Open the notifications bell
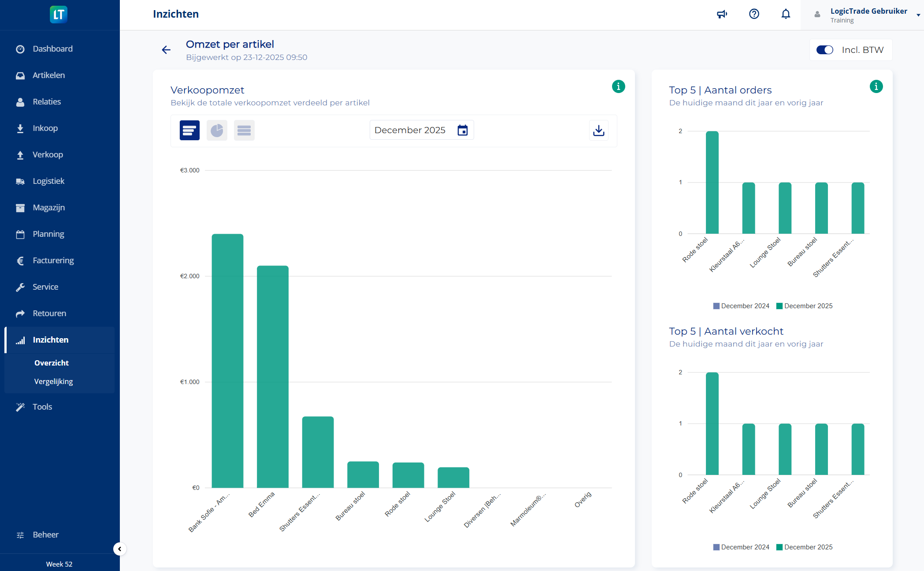Image resolution: width=924 pixels, height=571 pixels. pyautogui.click(x=786, y=14)
